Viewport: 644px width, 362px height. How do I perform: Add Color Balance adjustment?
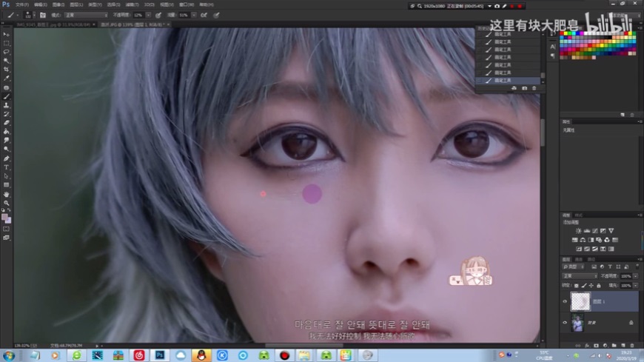pyautogui.click(x=583, y=240)
